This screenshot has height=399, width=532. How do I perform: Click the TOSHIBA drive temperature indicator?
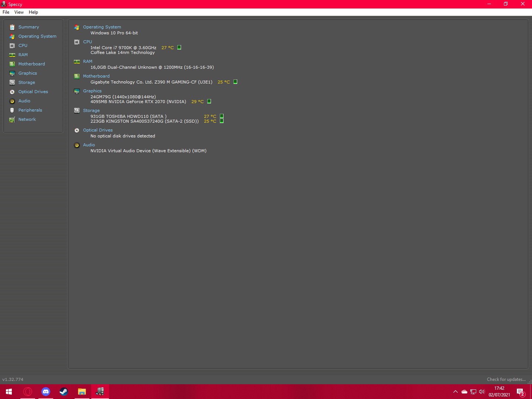(x=222, y=116)
